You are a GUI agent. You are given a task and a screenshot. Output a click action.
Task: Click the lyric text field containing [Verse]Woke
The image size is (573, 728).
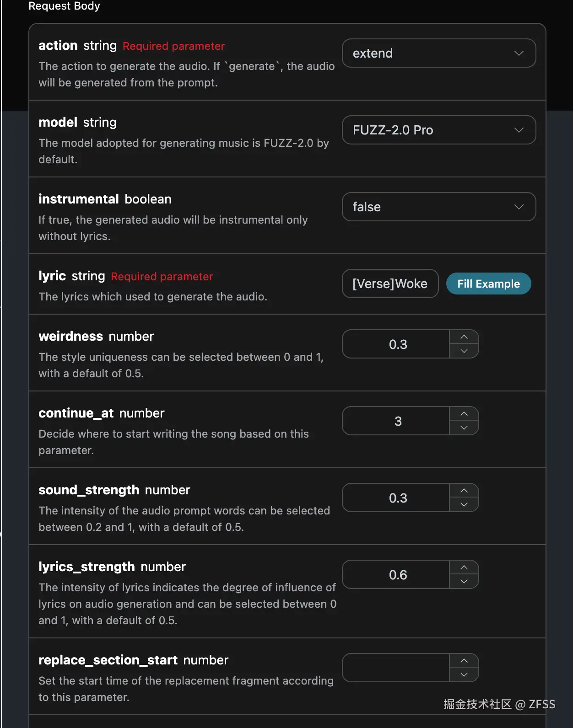click(390, 284)
